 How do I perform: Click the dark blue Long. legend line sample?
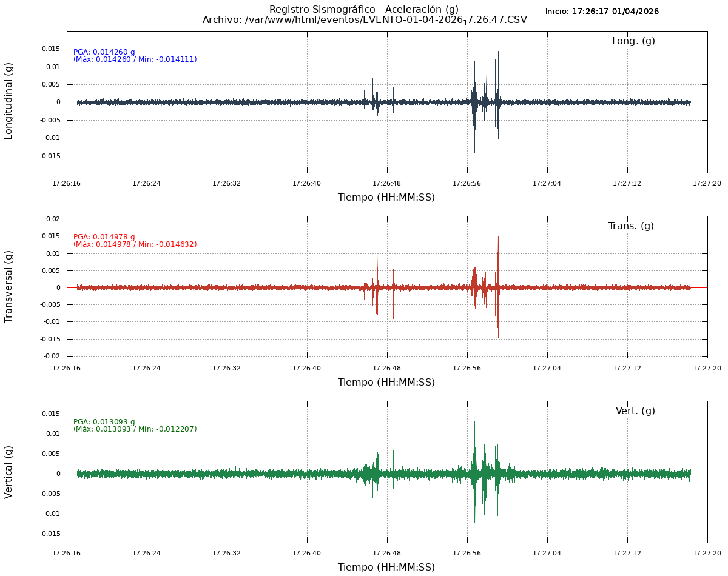click(x=678, y=42)
